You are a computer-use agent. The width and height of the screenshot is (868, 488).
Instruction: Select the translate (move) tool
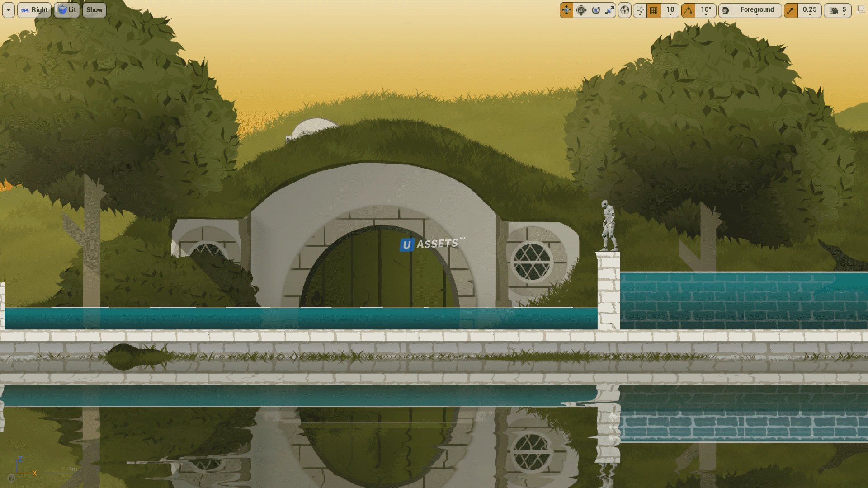pos(566,10)
